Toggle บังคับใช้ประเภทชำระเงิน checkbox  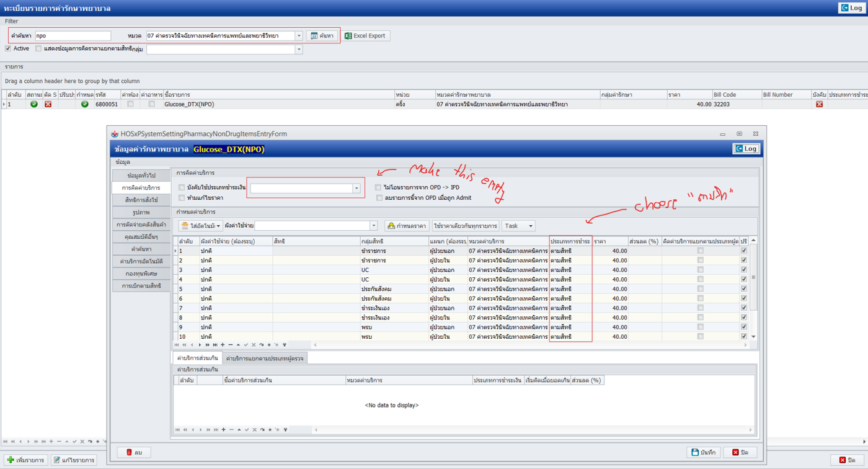[x=181, y=187]
